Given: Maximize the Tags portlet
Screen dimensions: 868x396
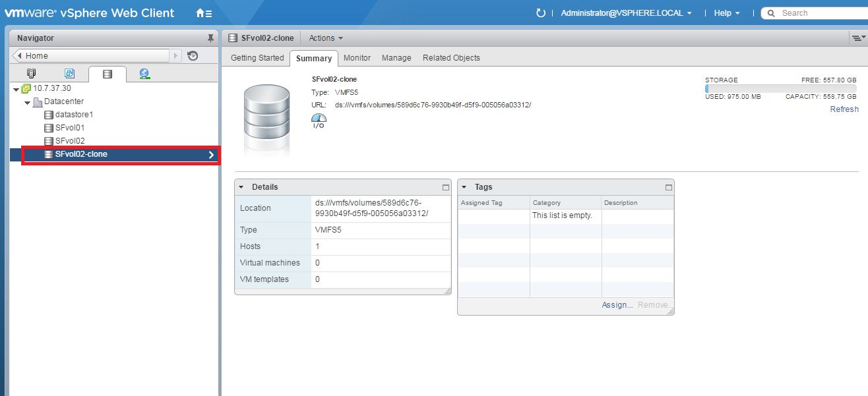Looking at the screenshot, I should coord(668,187).
